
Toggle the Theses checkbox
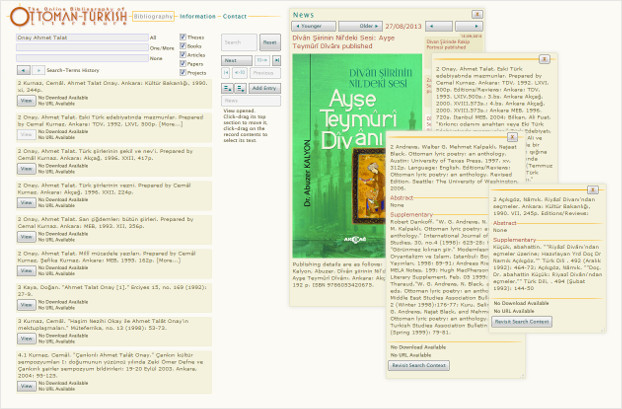coord(183,37)
